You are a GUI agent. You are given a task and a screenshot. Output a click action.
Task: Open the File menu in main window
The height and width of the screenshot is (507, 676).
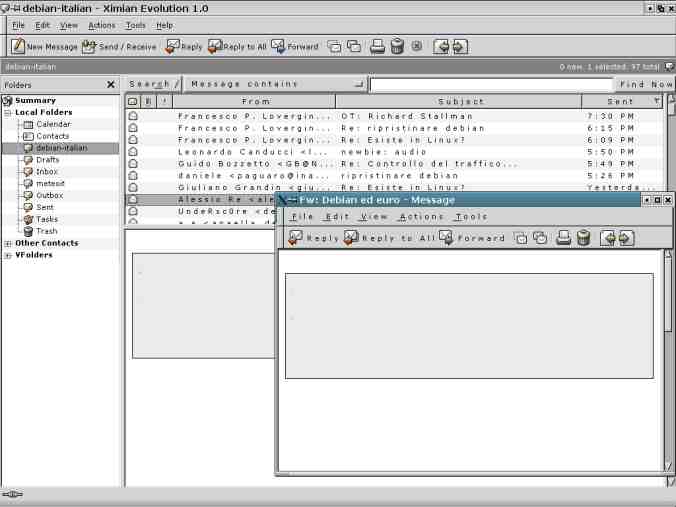tap(18, 25)
